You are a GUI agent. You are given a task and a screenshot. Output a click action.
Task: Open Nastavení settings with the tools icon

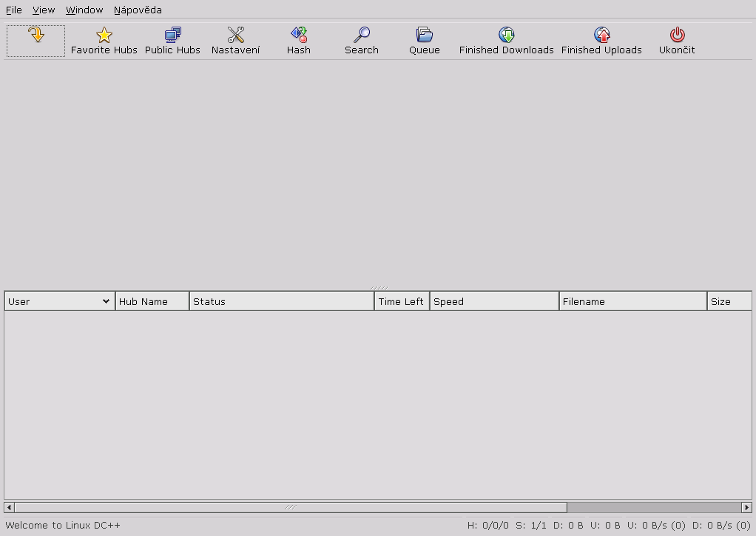coord(235,35)
